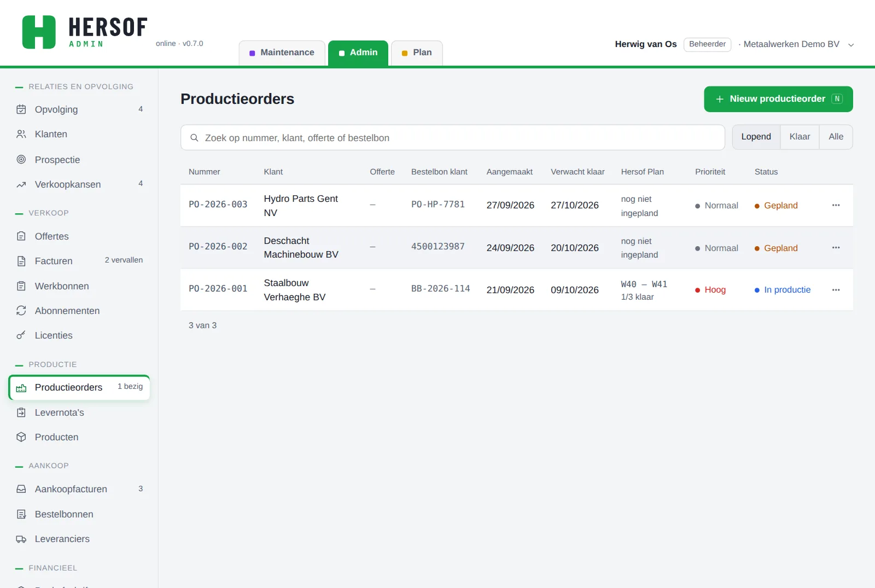Click the Beheerder role badge
875x588 pixels.
point(707,44)
